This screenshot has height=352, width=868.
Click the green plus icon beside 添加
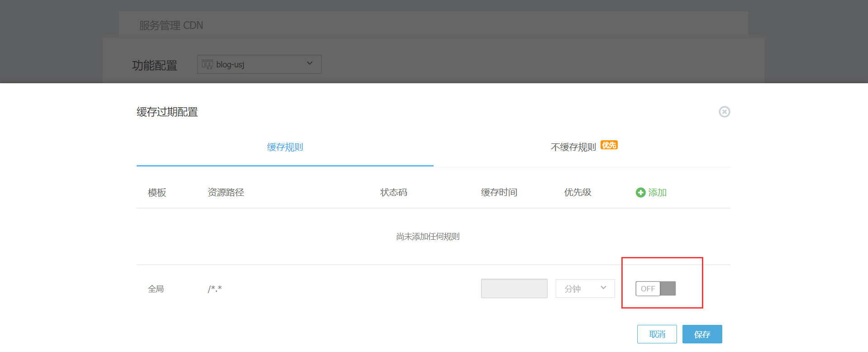pyautogui.click(x=640, y=193)
